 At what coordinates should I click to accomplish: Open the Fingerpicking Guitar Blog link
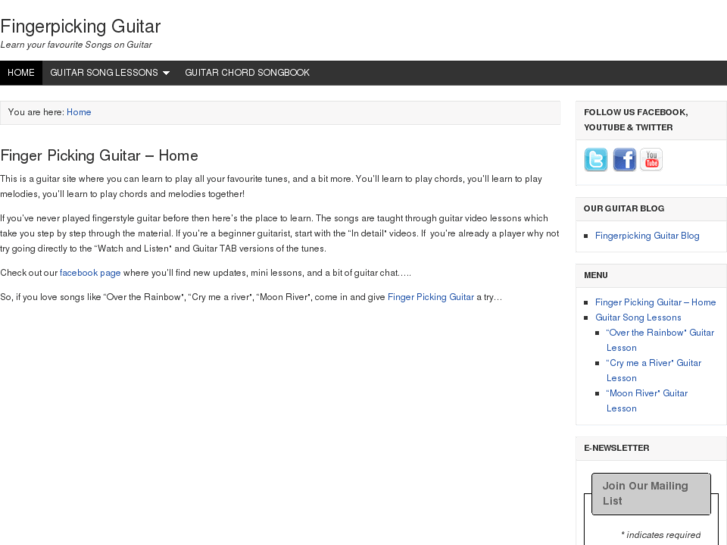(647, 236)
